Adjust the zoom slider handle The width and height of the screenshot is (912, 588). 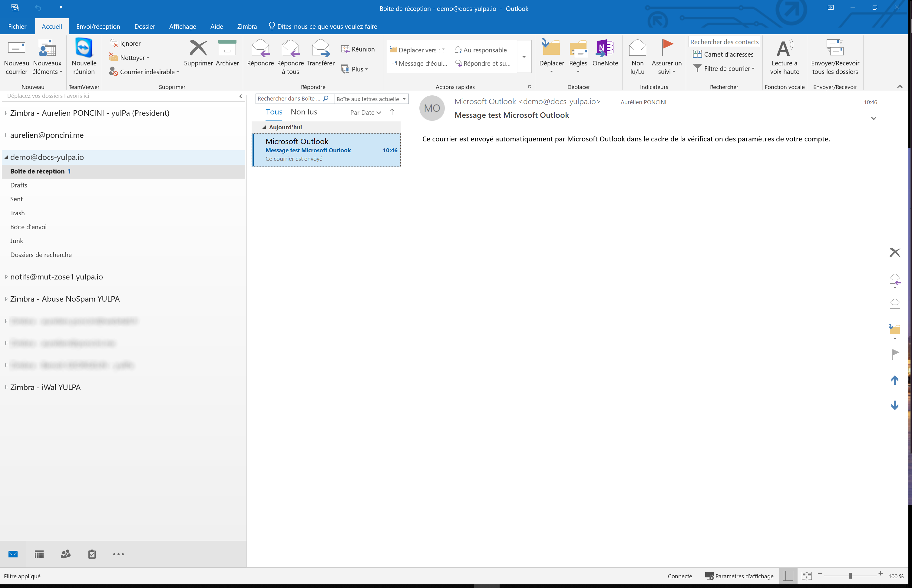pos(850,576)
